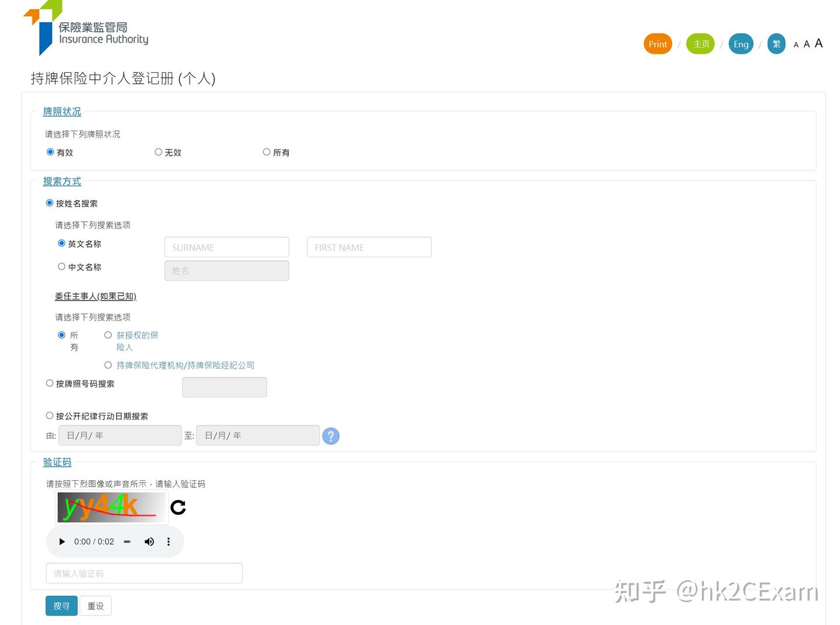The image size is (840, 625).
Task: Play the verification code audio
Action: (x=62, y=542)
